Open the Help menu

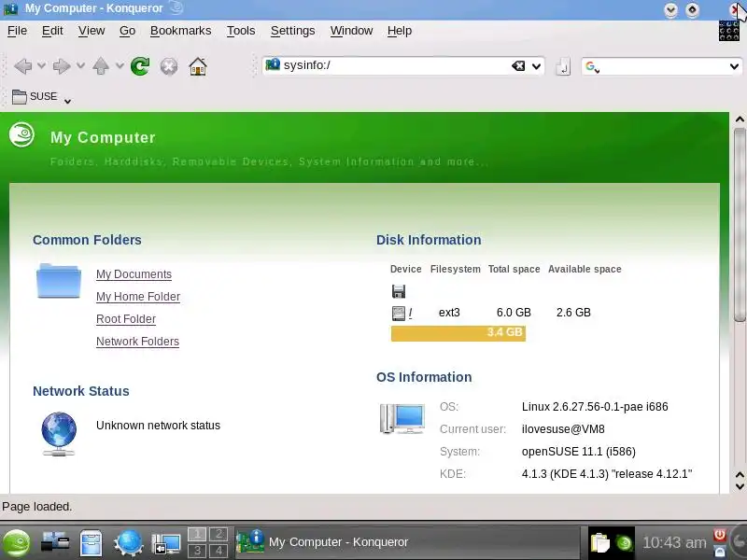(x=400, y=31)
